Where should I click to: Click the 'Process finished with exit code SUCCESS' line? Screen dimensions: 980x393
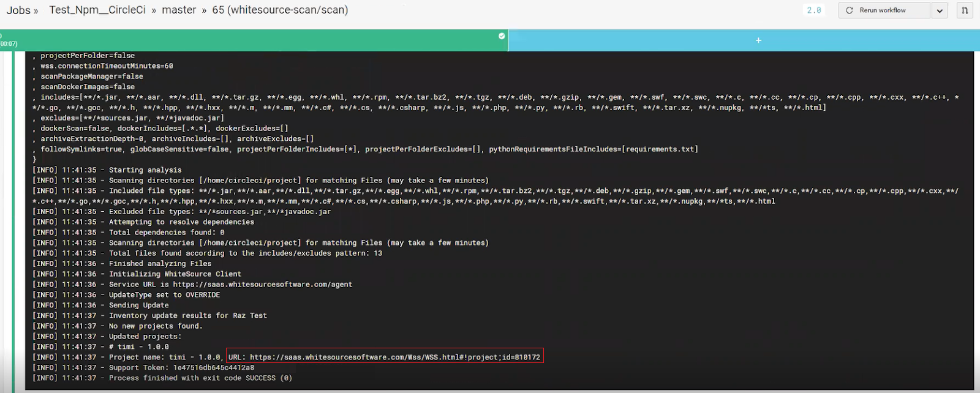200,378
